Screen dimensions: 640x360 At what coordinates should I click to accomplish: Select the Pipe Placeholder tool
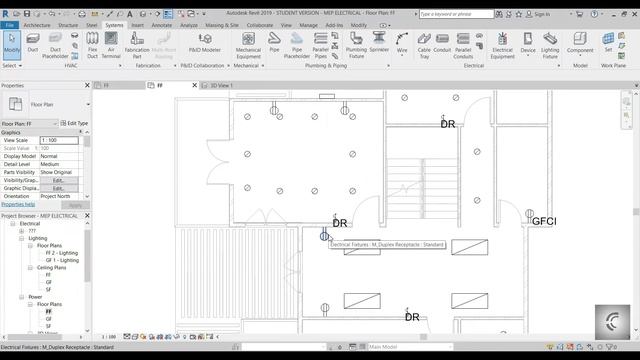coord(297,45)
